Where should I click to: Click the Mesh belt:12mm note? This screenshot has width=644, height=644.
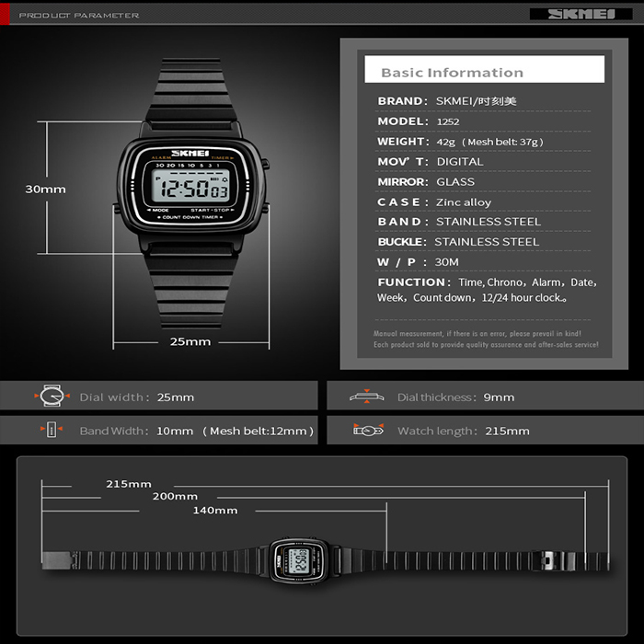pos(258,431)
